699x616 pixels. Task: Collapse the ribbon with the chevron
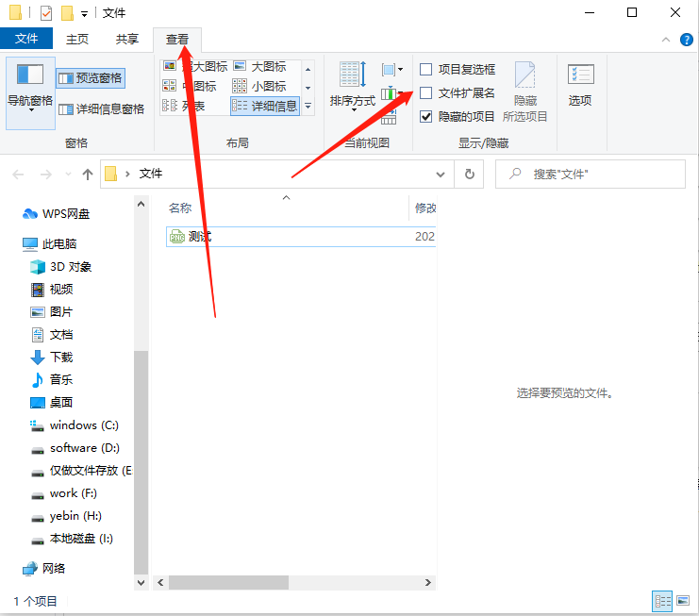[666, 40]
